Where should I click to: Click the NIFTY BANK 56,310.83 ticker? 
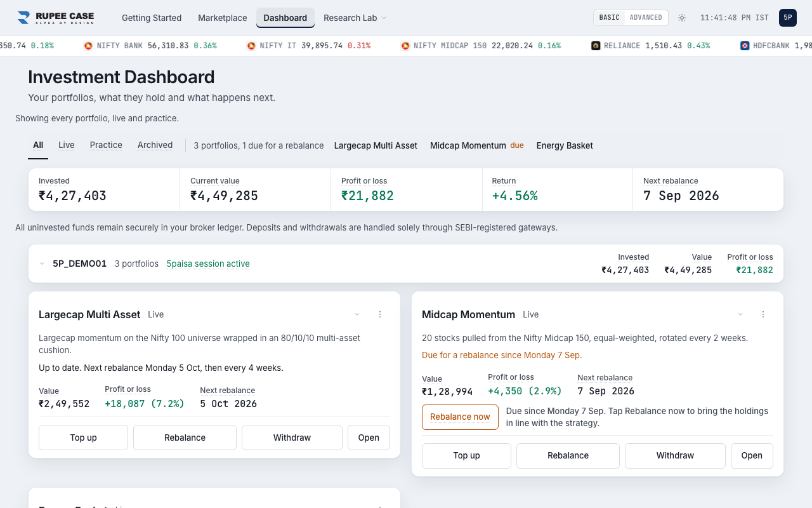(150, 46)
